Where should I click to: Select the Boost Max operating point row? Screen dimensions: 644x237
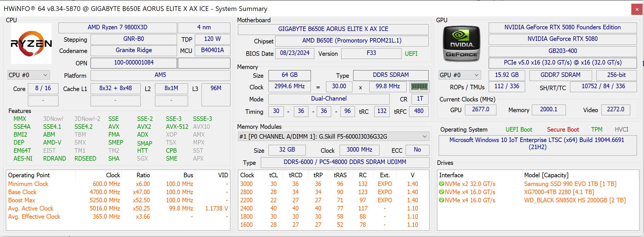(21, 200)
